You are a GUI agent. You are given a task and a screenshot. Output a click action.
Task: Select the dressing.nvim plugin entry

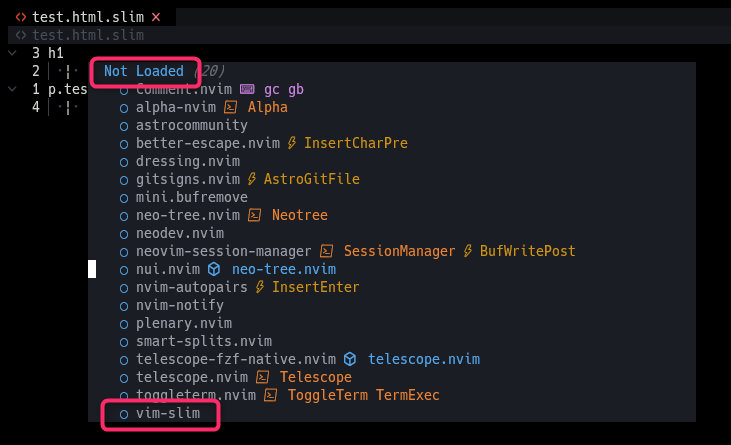[x=188, y=161]
